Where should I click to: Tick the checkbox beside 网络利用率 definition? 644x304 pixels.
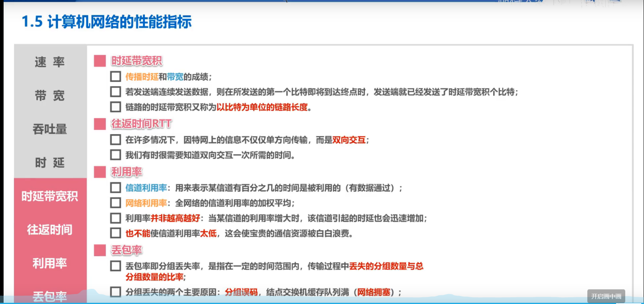[115, 203]
